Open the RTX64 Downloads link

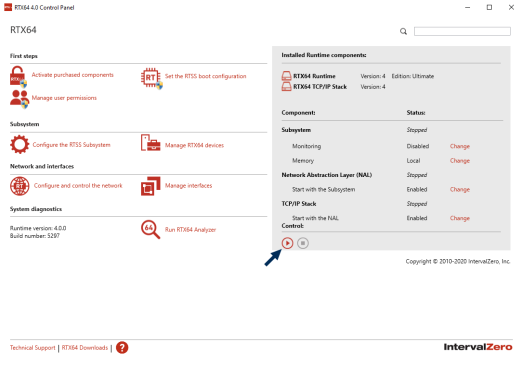pyautogui.click(x=85, y=348)
